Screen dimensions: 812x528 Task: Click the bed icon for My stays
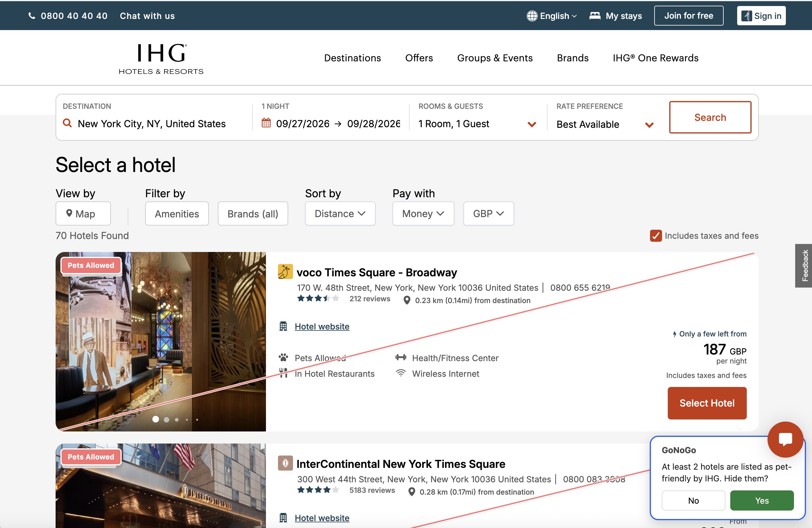[595, 16]
